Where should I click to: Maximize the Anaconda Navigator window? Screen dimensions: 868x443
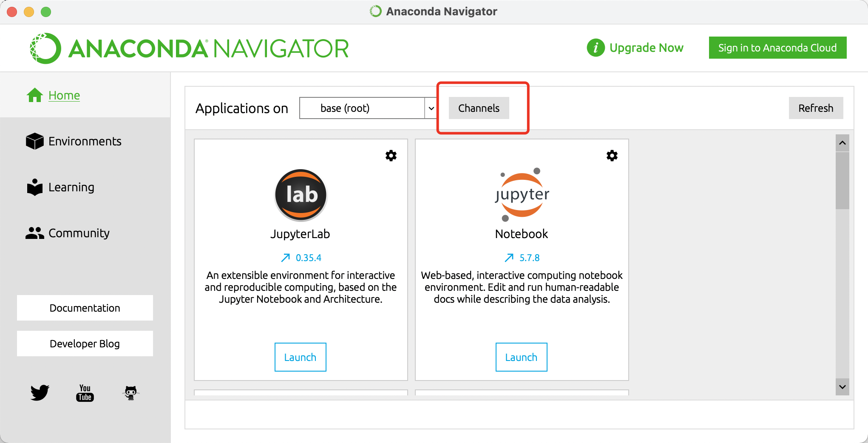coord(46,12)
